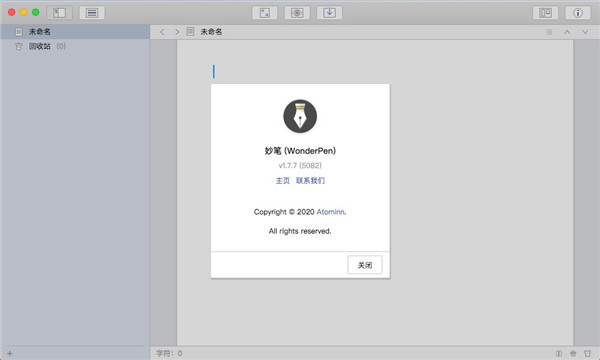Jump to next document with down chevron
600x360 pixels.
pyautogui.click(x=585, y=32)
